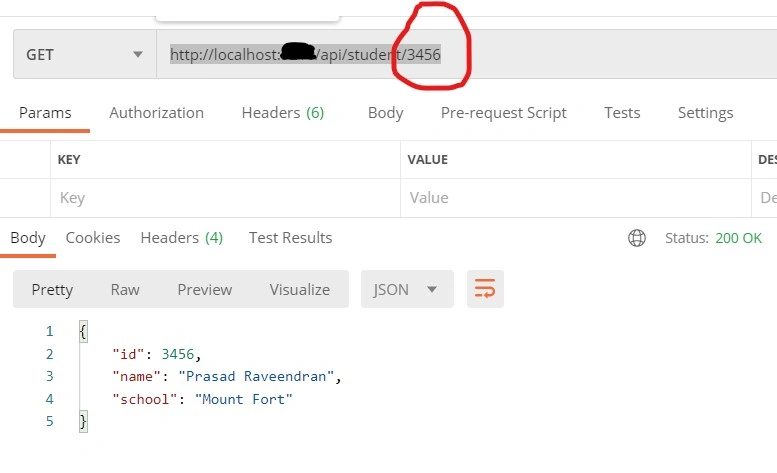Open the response Headers (4) tab
Image resolution: width=777 pixels, height=473 pixels.
tap(181, 238)
